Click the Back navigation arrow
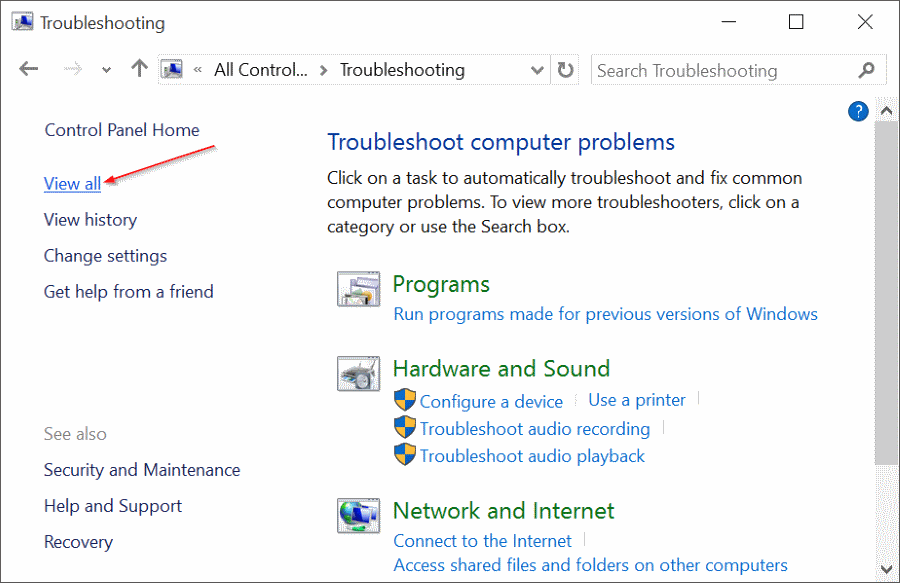Viewport: 900px width, 583px height. click(x=28, y=69)
